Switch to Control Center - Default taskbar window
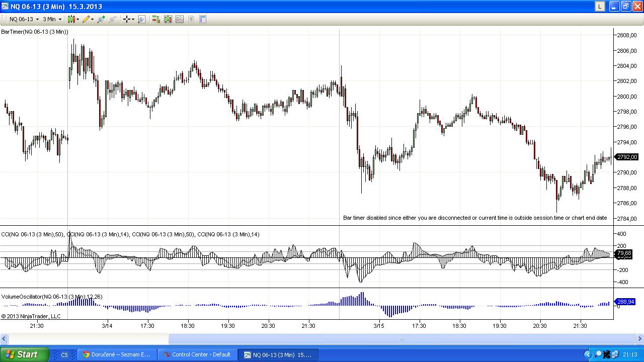 [x=197, y=354]
